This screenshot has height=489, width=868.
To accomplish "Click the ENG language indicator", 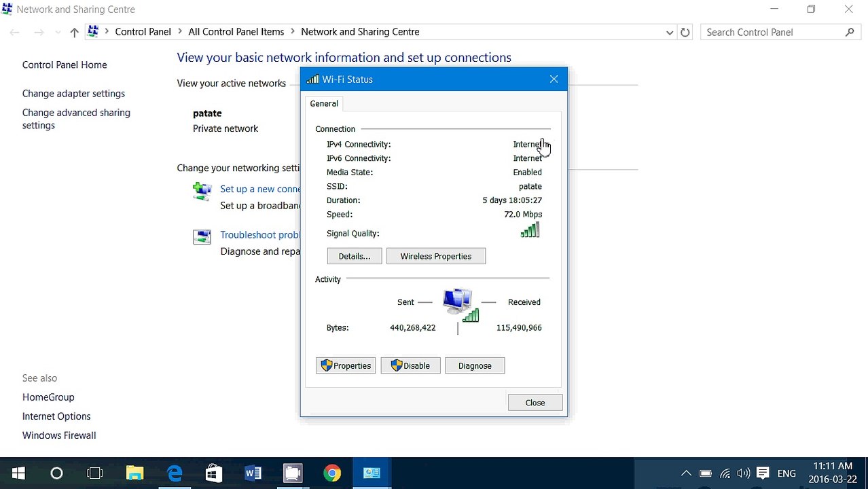I will [786, 473].
